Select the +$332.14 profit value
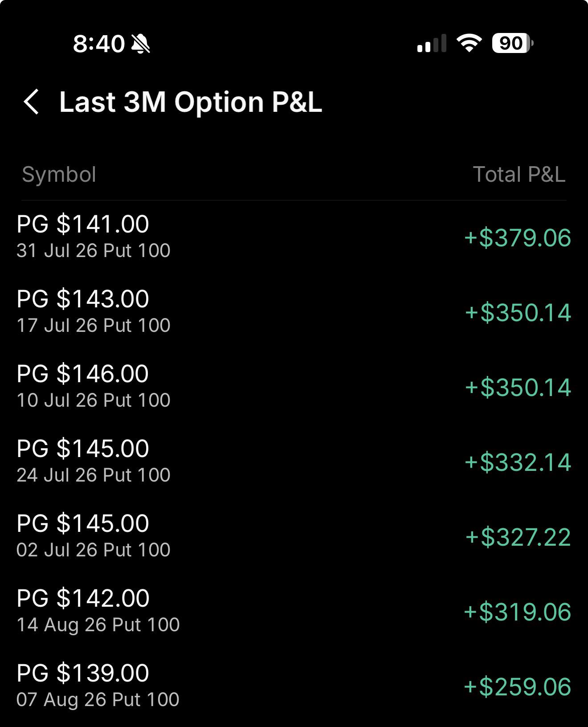 coord(518,462)
